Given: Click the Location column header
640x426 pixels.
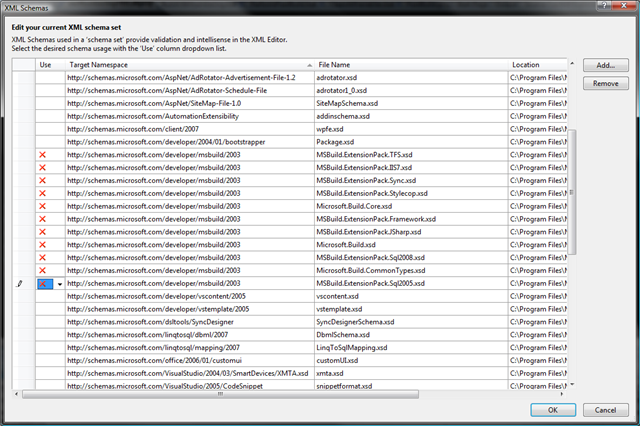Looking at the screenshot, I should coord(538,65).
